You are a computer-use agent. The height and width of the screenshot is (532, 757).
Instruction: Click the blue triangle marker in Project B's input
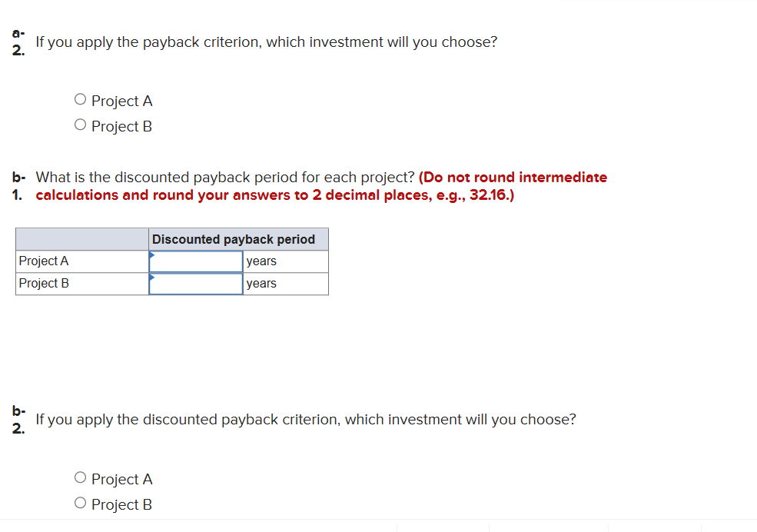click(x=153, y=278)
